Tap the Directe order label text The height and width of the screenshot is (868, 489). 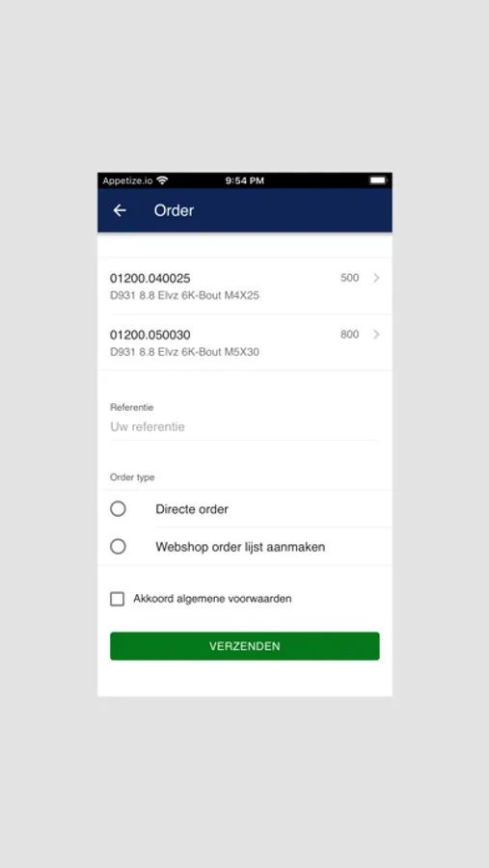tap(192, 509)
